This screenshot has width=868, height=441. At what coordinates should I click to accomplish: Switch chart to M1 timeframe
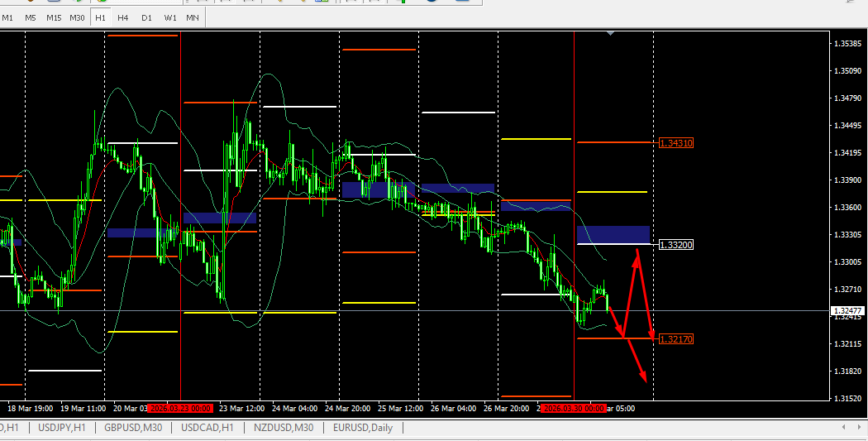[x=7, y=17]
